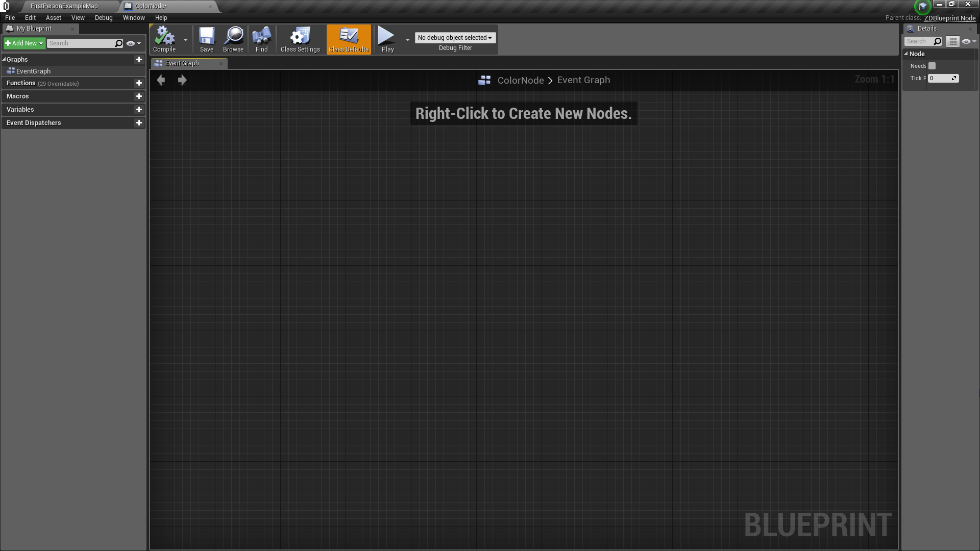Click the green Add New button
This screenshot has height=551, width=980.
(x=24, y=43)
